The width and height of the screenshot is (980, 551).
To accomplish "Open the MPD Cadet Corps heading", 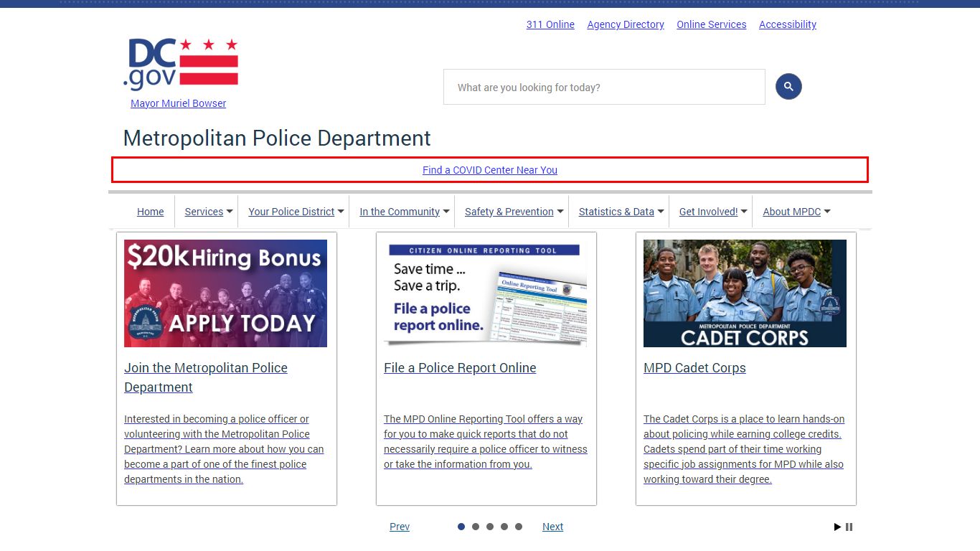I will tap(694, 368).
